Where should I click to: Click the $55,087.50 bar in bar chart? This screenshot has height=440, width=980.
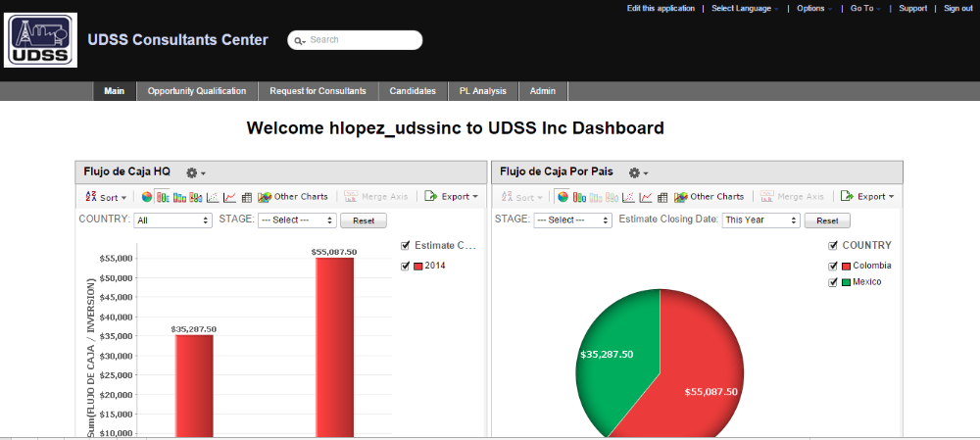[334, 348]
